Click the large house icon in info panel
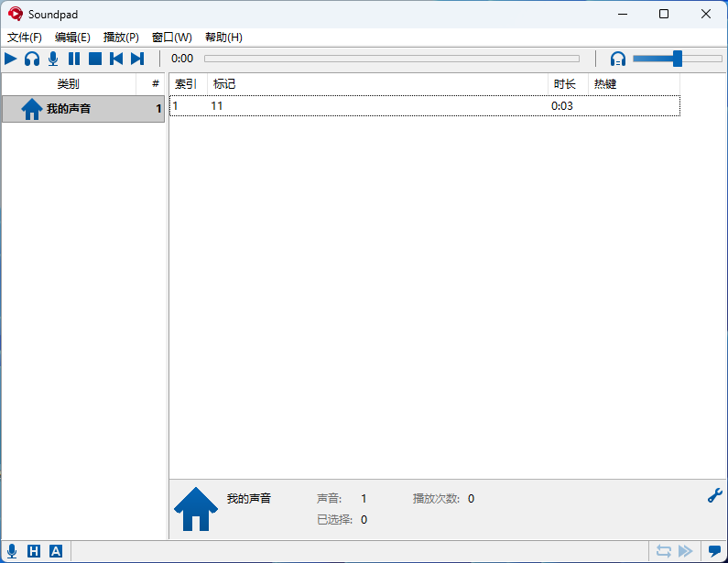This screenshot has width=728, height=563. pyautogui.click(x=196, y=509)
